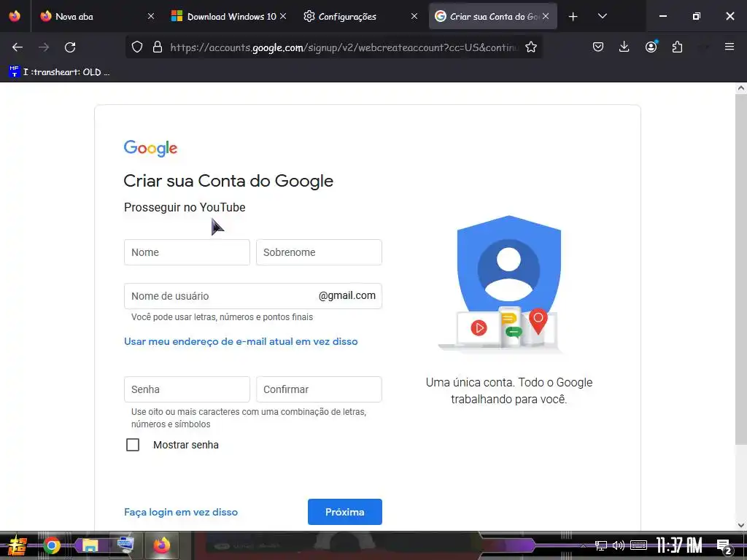
Task: Focus the Nome input field
Action: click(x=187, y=252)
